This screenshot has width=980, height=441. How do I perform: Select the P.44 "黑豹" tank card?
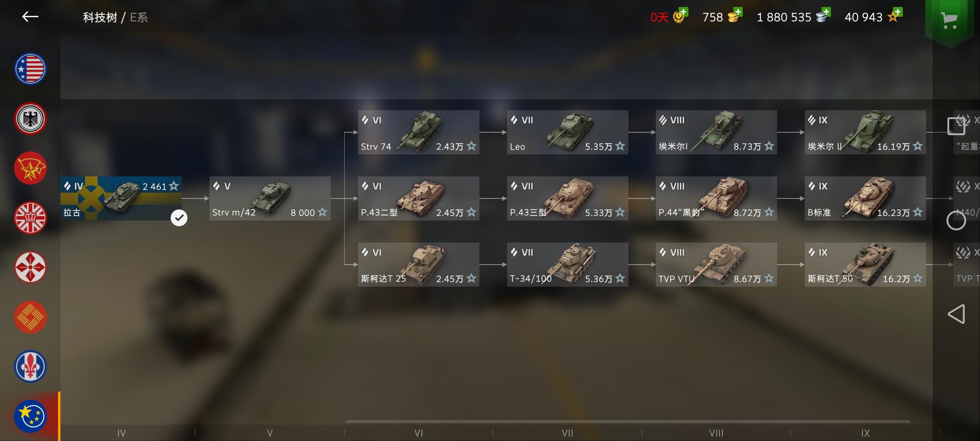(x=716, y=198)
